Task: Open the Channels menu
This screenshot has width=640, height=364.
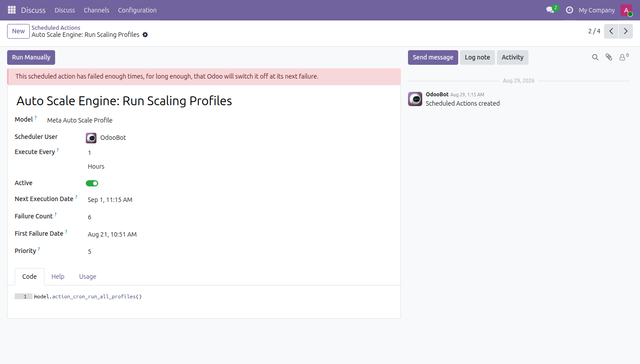Action: pos(96,10)
